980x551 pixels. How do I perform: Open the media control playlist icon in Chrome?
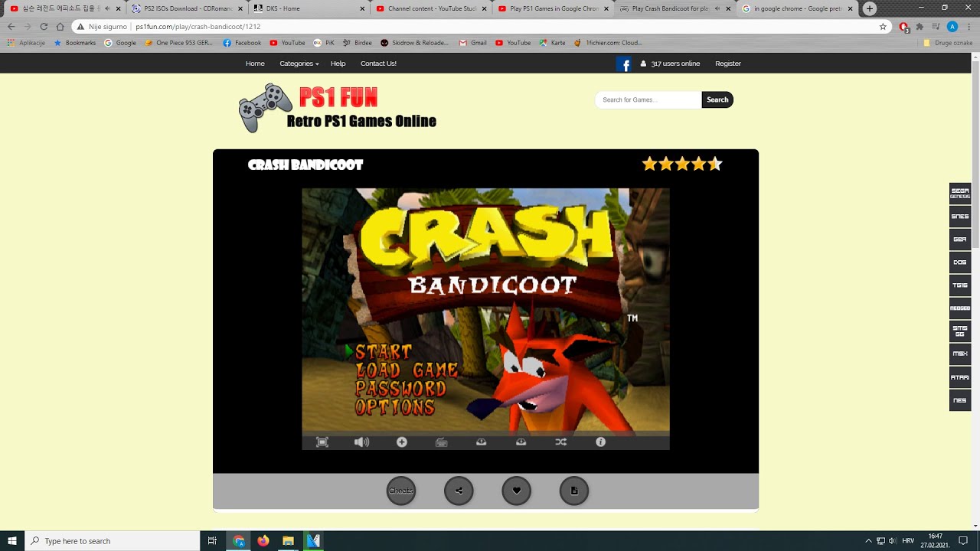tap(936, 26)
